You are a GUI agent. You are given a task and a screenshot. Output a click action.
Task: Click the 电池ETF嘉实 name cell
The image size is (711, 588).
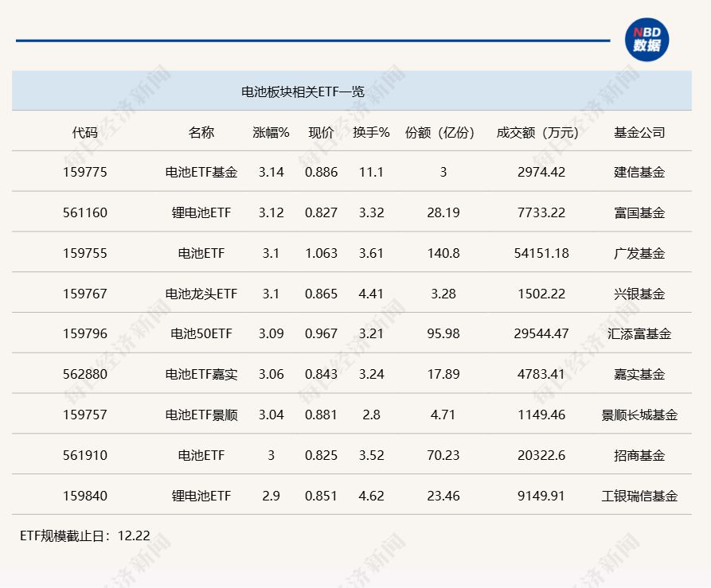[201, 375]
